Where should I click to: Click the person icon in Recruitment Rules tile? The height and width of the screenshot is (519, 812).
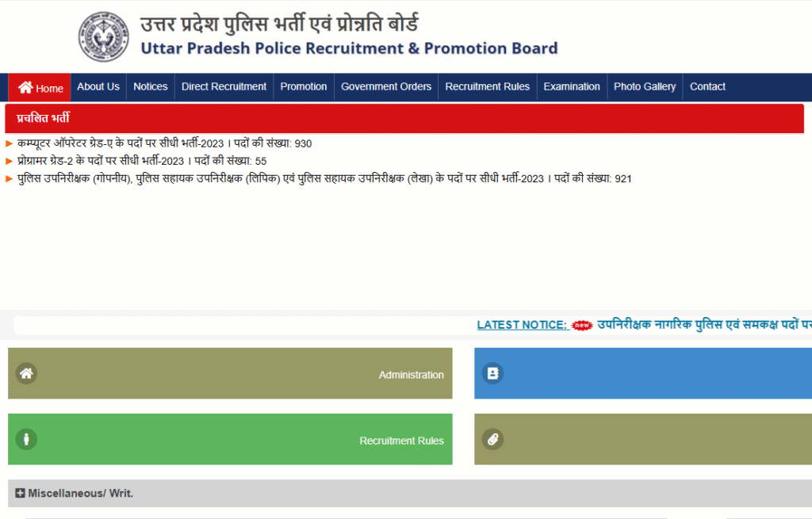point(26,439)
